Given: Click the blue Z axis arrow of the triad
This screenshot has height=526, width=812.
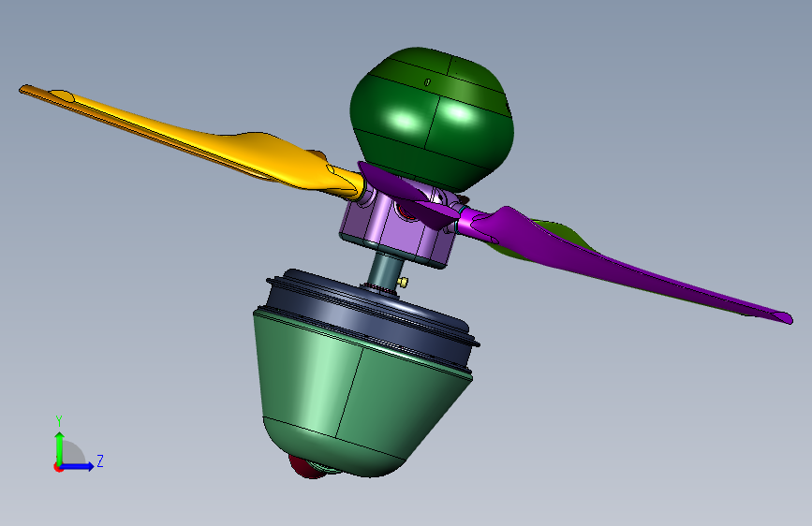Looking at the screenshot, I should [78, 466].
